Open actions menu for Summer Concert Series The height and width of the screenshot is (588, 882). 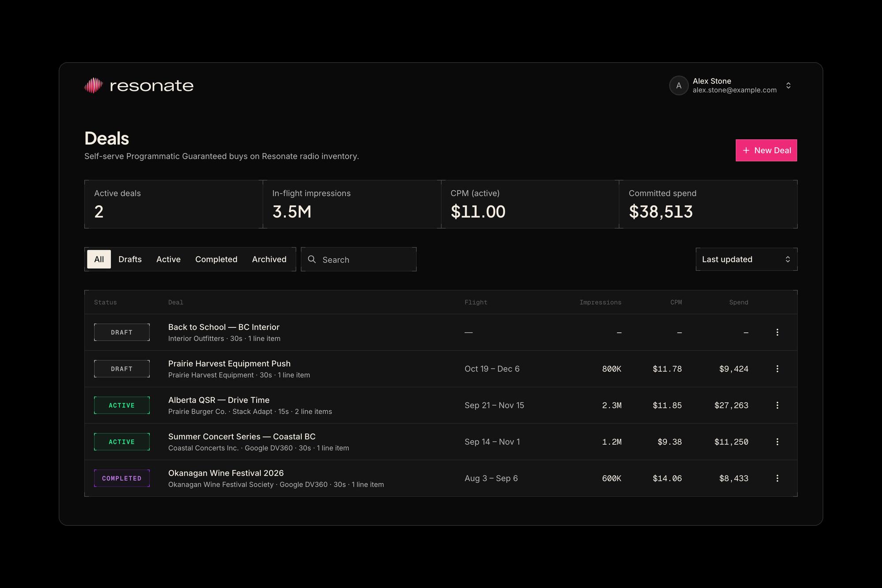777,442
